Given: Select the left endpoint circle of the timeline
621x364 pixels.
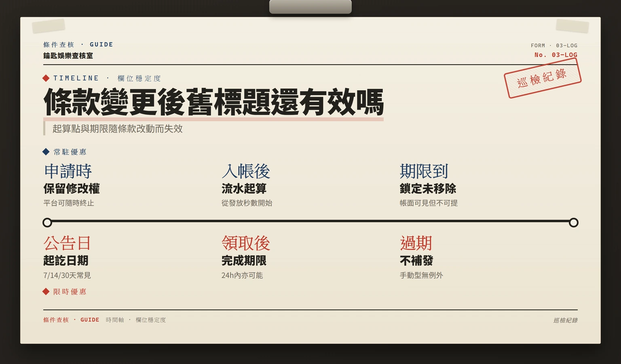Looking at the screenshot, I should coord(47,223).
